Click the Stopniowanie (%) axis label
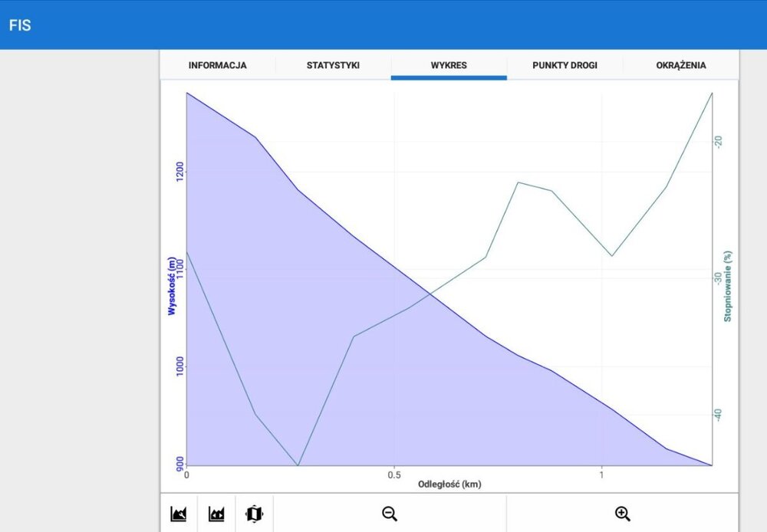 tap(728, 287)
